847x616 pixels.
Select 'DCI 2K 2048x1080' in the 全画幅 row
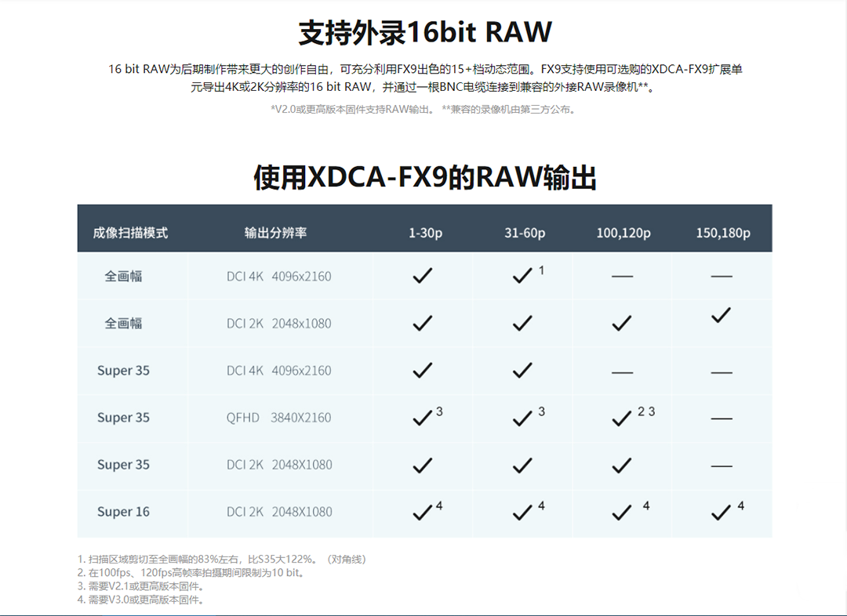click(x=278, y=324)
